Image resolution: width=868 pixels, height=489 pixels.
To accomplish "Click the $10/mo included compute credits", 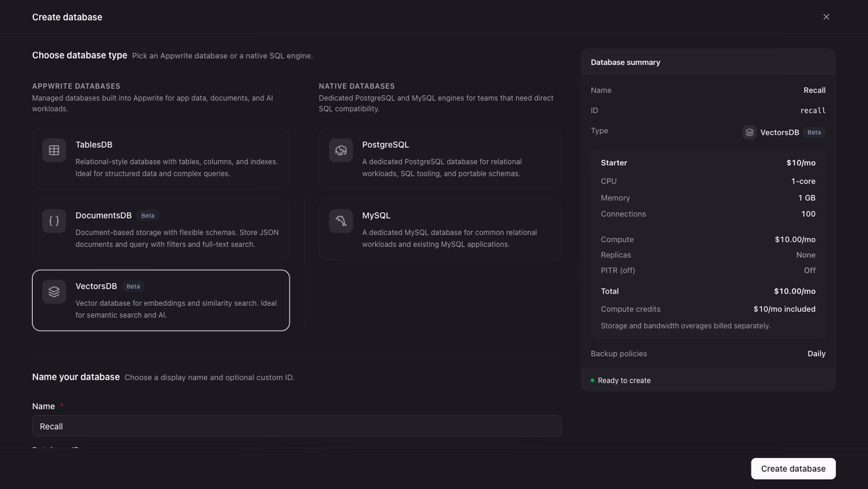I will pyautogui.click(x=785, y=309).
